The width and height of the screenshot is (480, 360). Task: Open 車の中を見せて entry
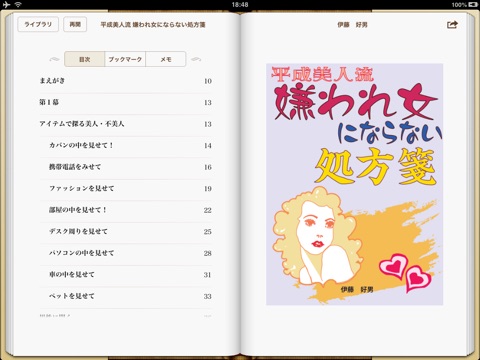(x=126, y=275)
